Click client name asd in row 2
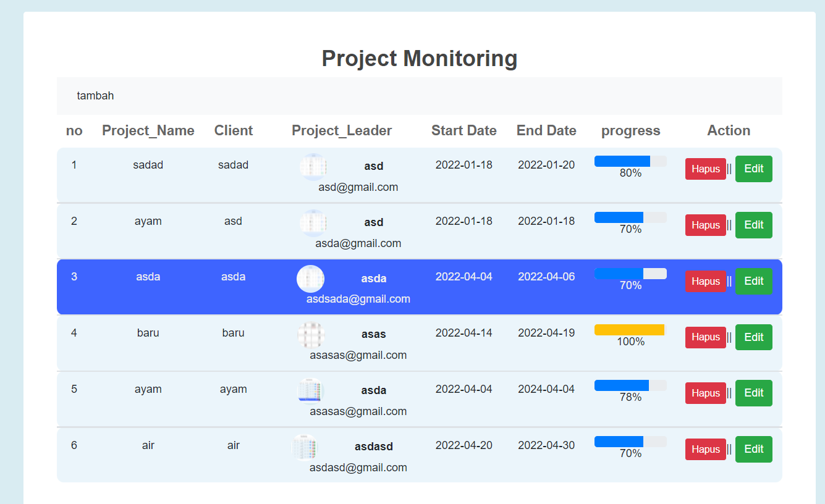 click(233, 221)
